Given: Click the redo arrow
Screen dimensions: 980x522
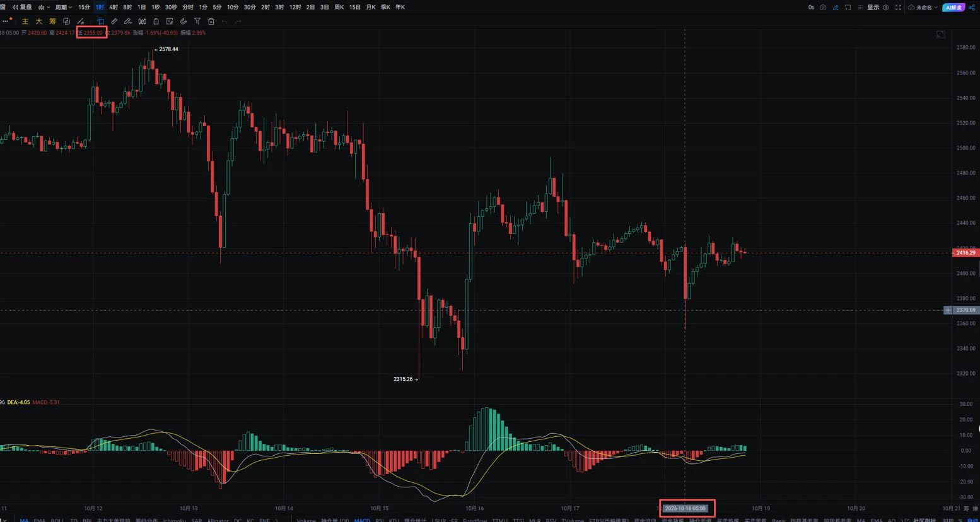Looking at the screenshot, I should 238,21.
